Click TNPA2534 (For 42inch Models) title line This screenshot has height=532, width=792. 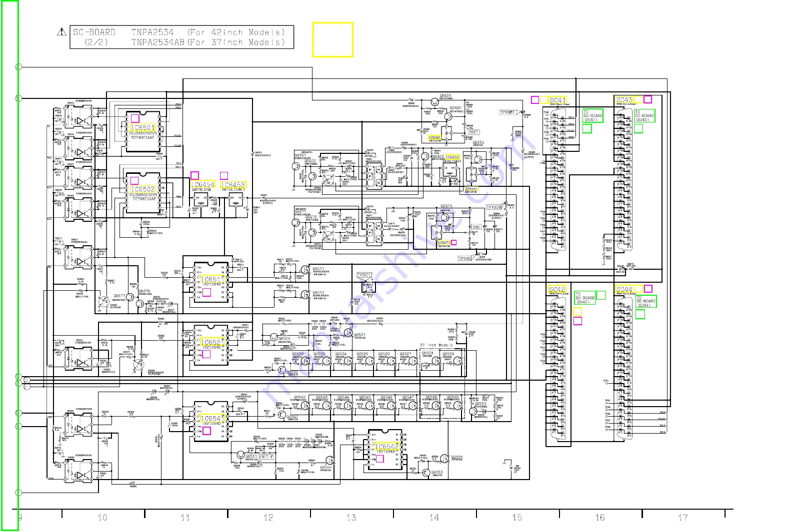point(208,32)
